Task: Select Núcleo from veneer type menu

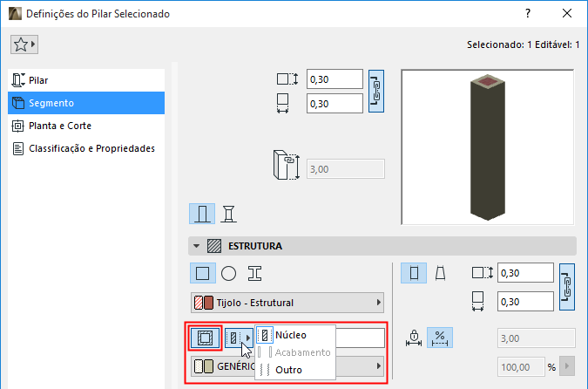Action: tap(294, 335)
